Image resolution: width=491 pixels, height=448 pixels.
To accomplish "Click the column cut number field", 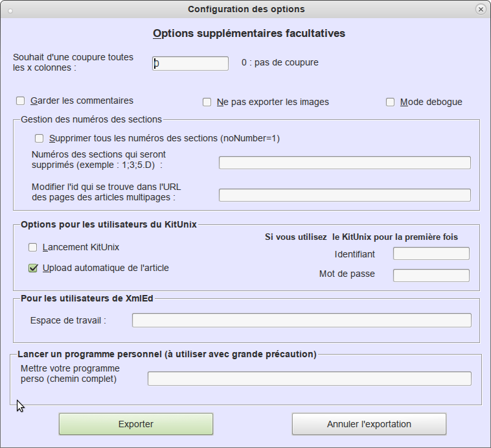I will click(x=190, y=63).
